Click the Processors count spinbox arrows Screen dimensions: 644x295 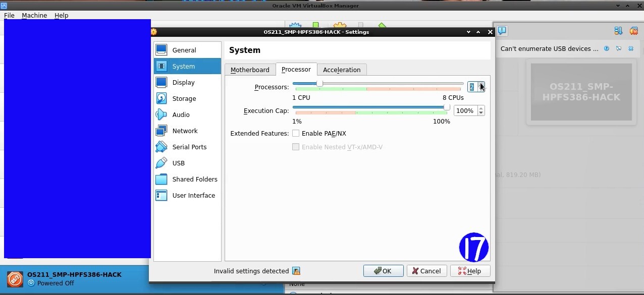click(x=481, y=87)
